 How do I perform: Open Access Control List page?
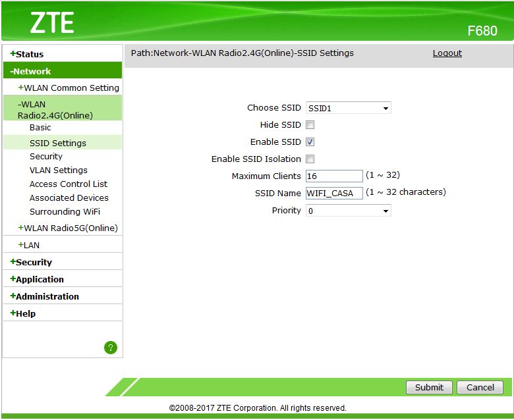pyautogui.click(x=68, y=184)
